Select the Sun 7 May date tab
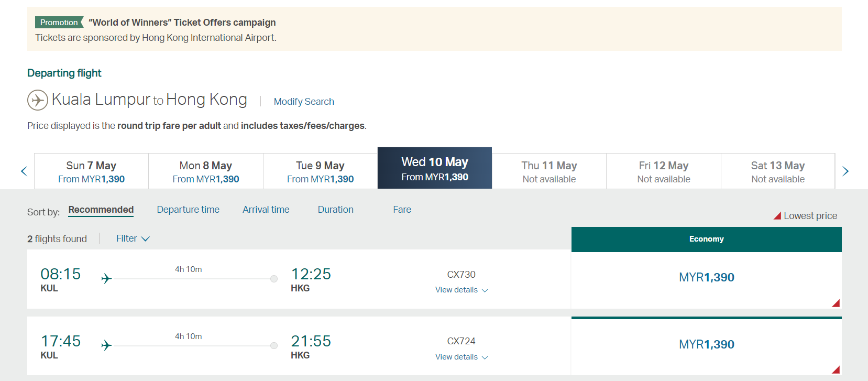Viewport: 868px width, 381px height. [91, 171]
